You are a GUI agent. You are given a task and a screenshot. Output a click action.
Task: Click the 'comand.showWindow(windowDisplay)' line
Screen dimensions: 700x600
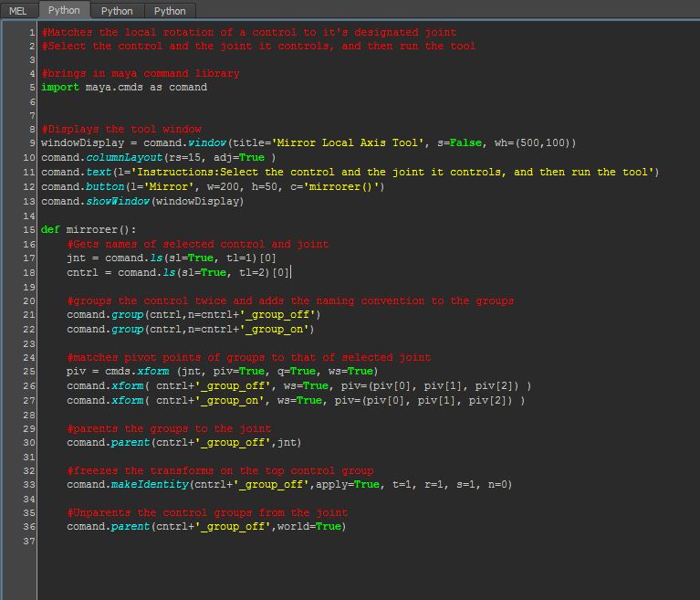pos(142,201)
